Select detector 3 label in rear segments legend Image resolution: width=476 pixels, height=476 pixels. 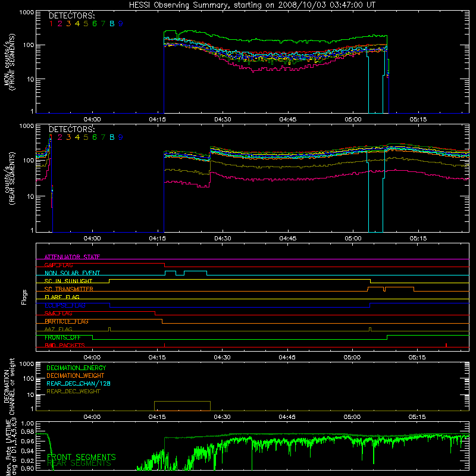tap(68, 137)
